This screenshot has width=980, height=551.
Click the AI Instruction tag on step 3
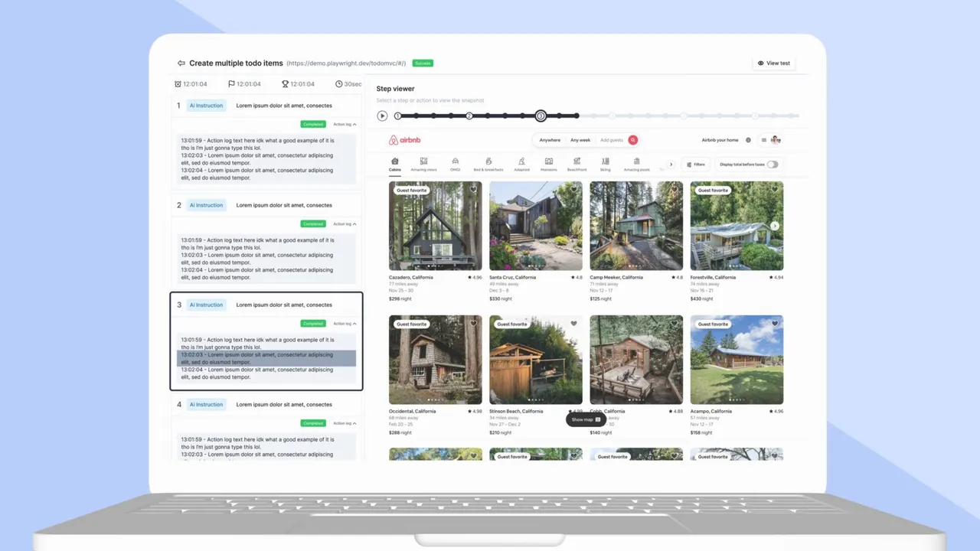pyautogui.click(x=207, y=305)
